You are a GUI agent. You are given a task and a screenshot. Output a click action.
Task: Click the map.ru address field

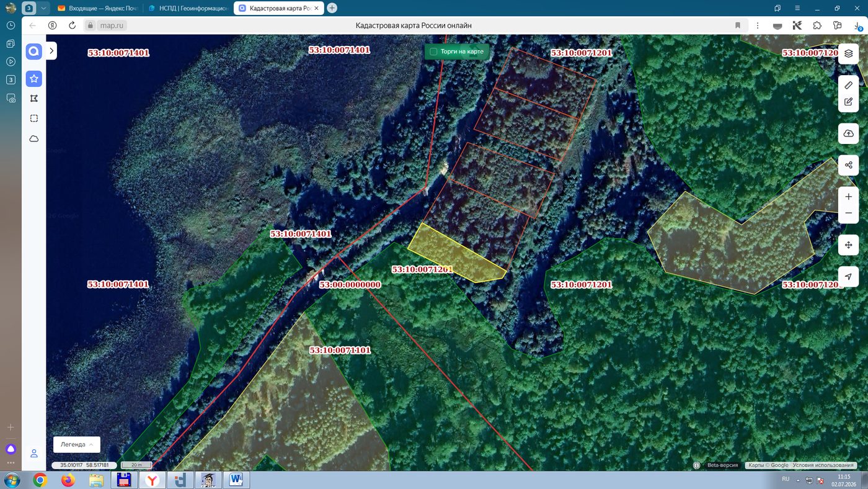coord(112,25)
